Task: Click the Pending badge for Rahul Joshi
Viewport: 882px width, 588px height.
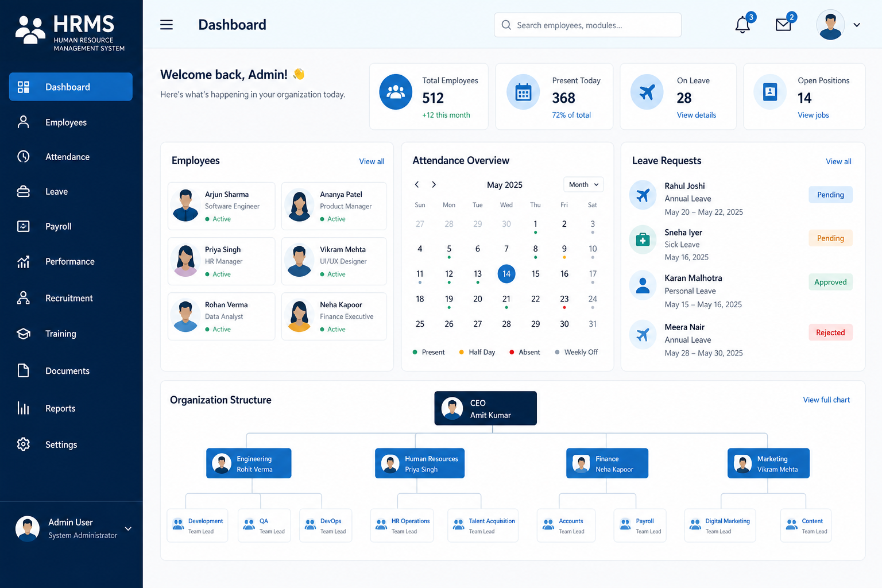Action: [830, 195]
